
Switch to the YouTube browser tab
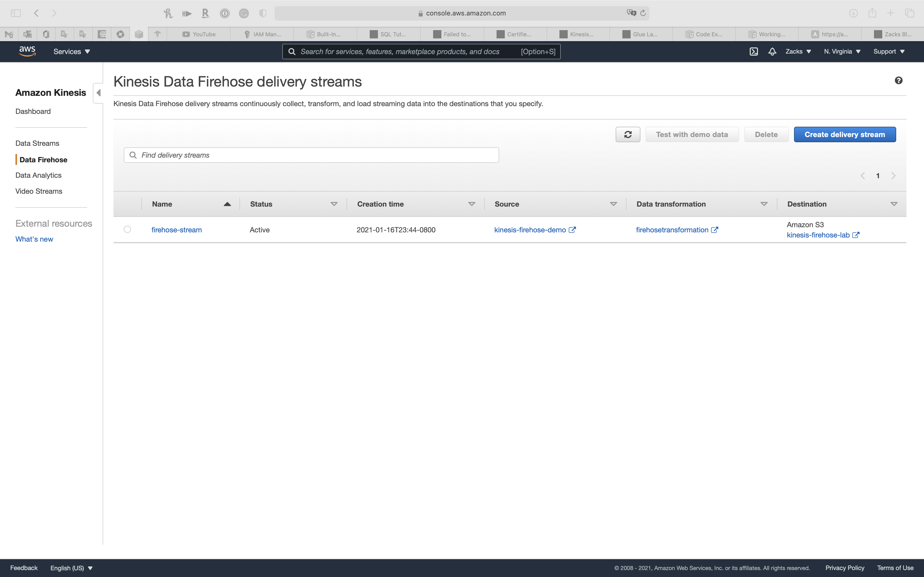pyautogui.click(x=199, y=34)
